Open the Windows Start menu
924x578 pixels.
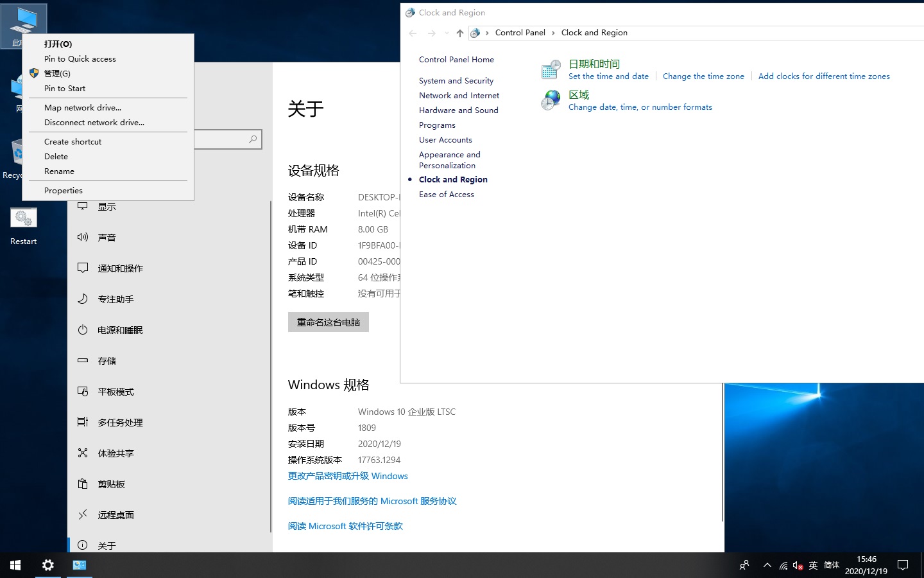click(x=15, y=565)
